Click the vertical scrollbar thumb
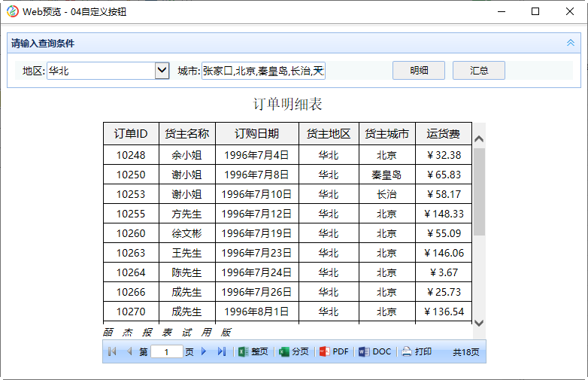Screen dimensions: 588x380 [479, 192]
